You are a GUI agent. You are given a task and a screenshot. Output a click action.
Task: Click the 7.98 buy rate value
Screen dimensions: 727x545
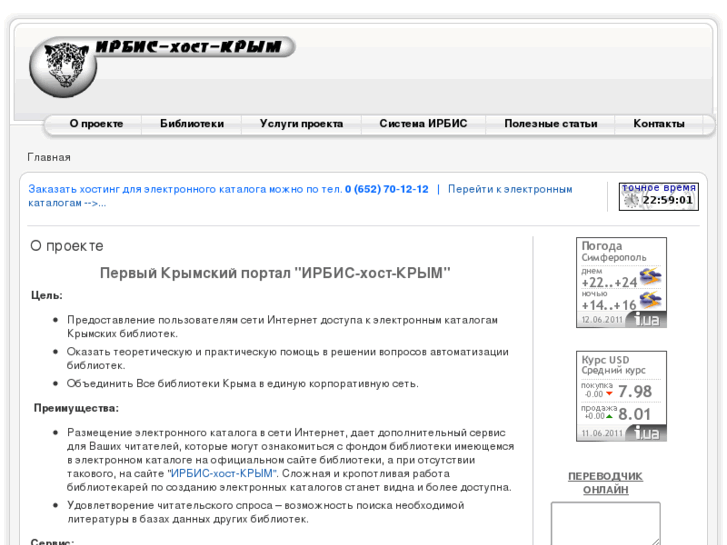[635, 391]
